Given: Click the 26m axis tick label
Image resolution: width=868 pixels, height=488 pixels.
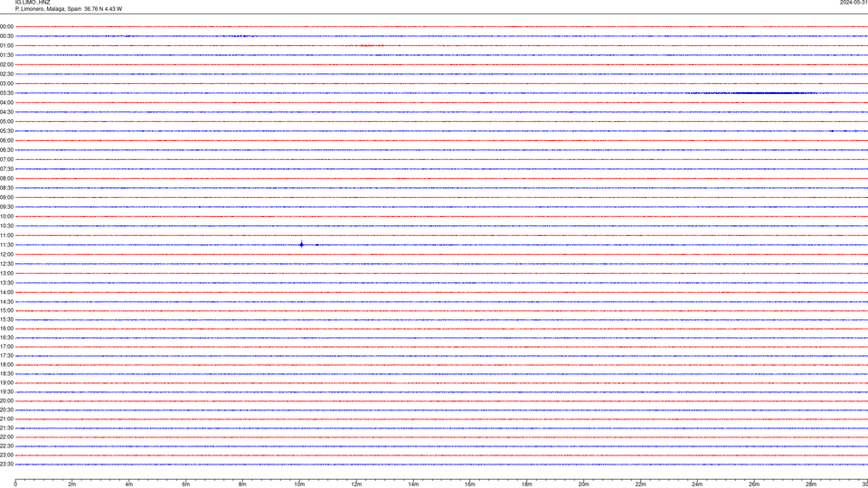Looking at the screenshot, I should [x=754, y=484].
